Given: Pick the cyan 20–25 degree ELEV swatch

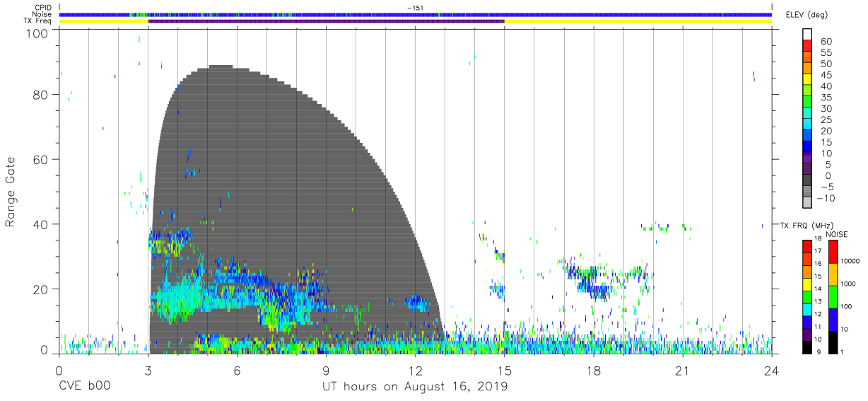Looking at the screenshot, I should 807,125.
